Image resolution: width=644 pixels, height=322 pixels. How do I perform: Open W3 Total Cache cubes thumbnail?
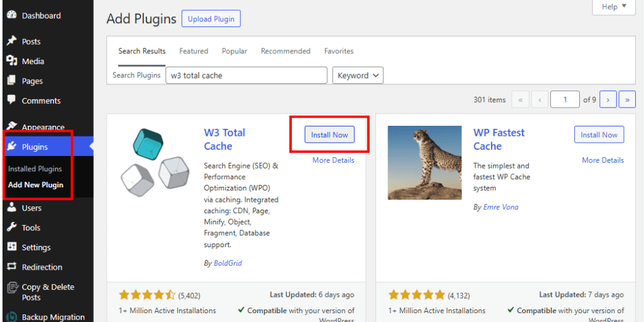[155, 164]
